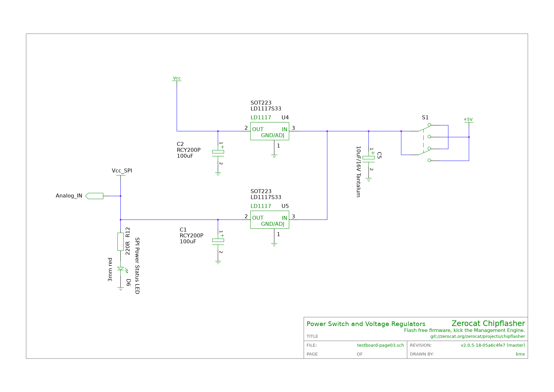Click the R12 resistor symbol
The height and width of the screenshot is (392, 554).
pyautogui.click(x=120, y=242)
